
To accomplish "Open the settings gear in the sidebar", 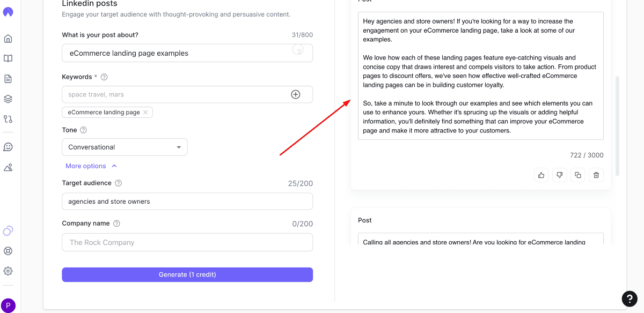I will (x=8, y=271).
